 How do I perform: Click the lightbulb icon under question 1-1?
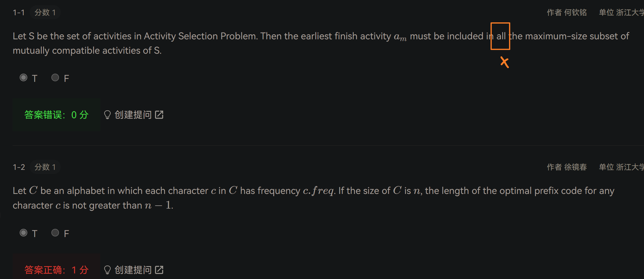[x=107, y=115]
